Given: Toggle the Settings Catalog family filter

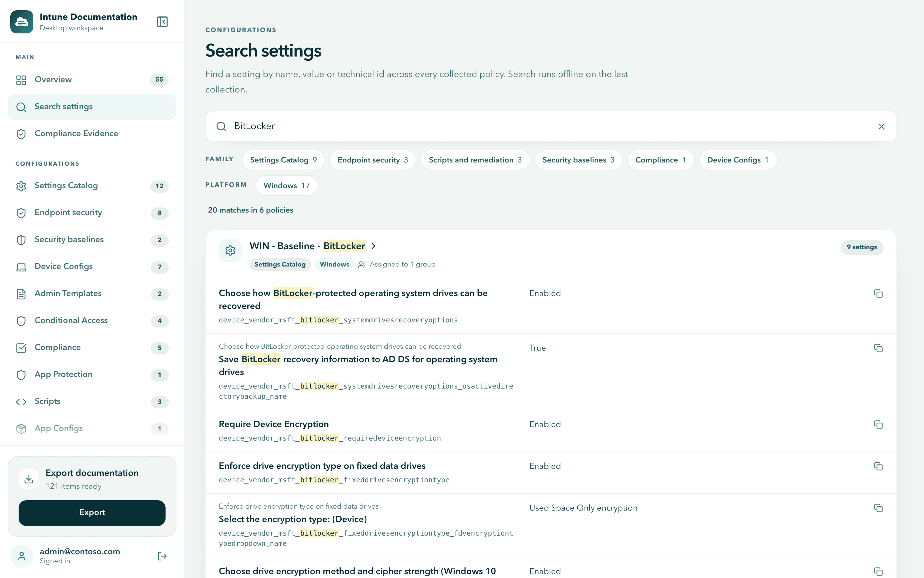Looking at the screenshot, I should tap(283, 160).
